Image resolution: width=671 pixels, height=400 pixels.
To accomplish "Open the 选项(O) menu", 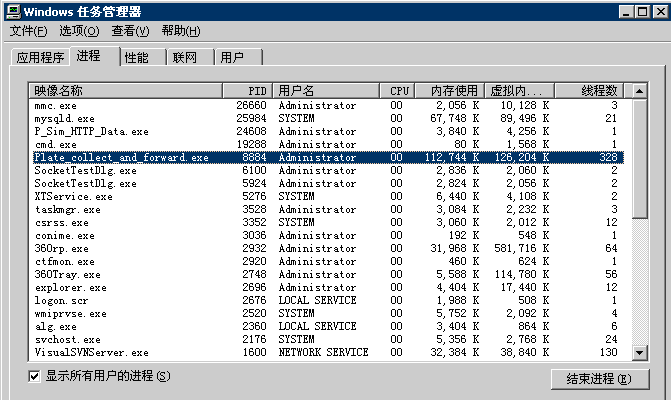I will (79, 31).
